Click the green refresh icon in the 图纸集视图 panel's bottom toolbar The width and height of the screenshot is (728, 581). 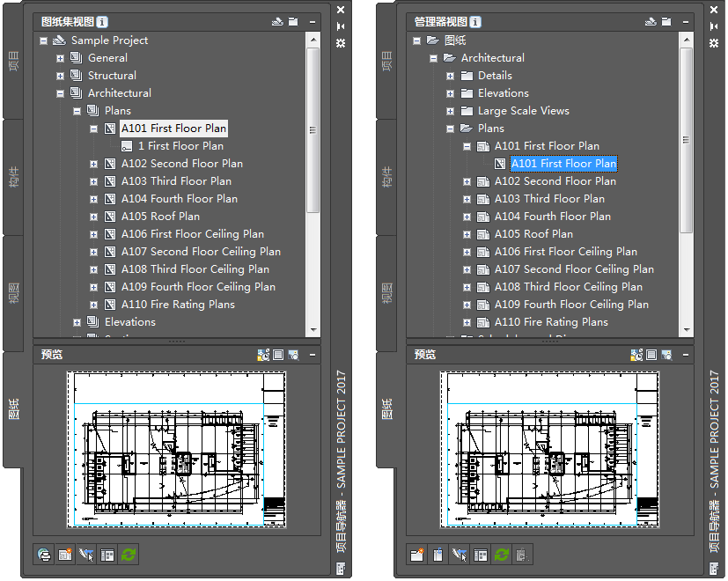(129, 555)
